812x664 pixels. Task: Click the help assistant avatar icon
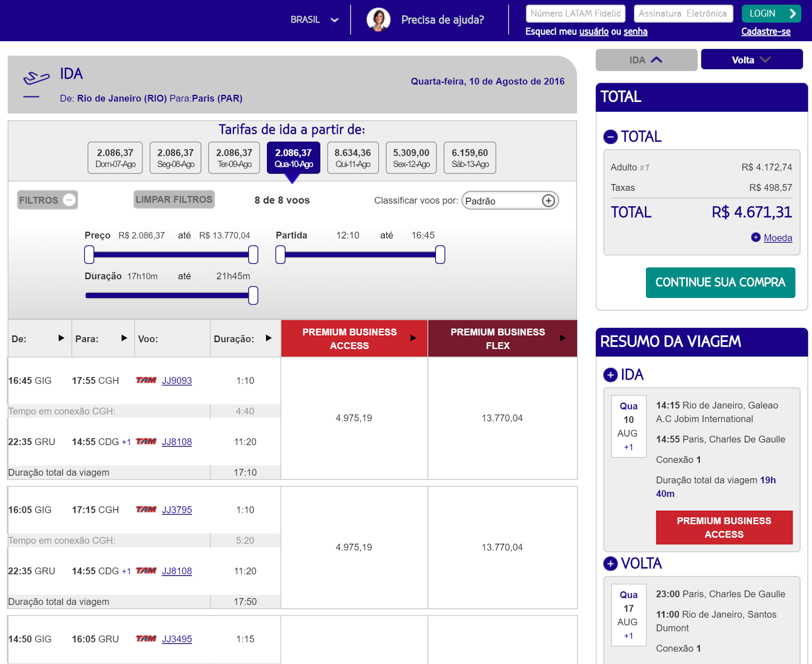pos(379,20)
